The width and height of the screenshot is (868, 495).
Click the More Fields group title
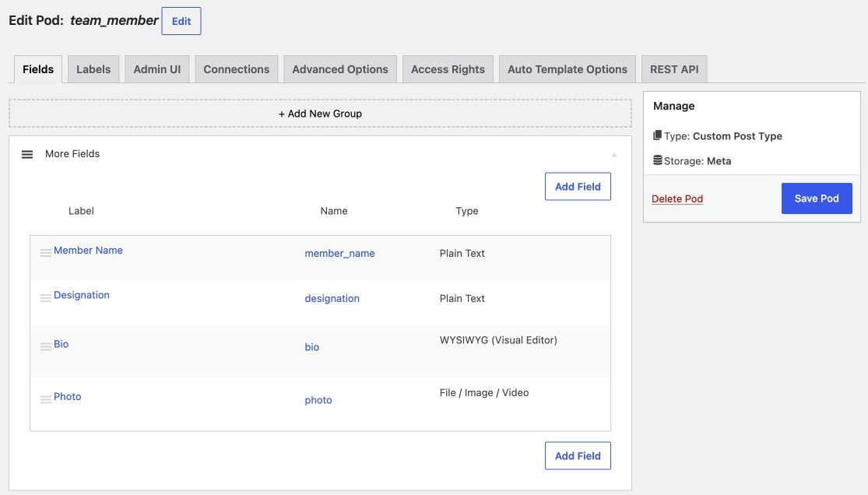point(72,154)
